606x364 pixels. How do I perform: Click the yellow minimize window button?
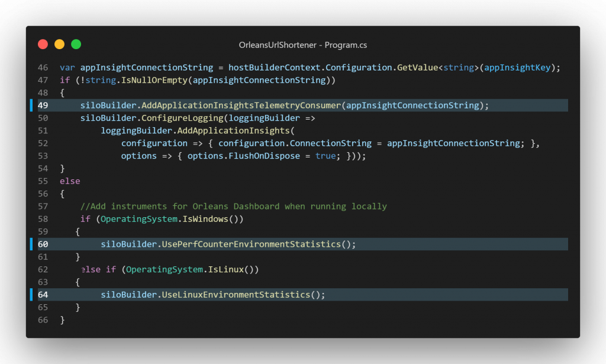60,44
